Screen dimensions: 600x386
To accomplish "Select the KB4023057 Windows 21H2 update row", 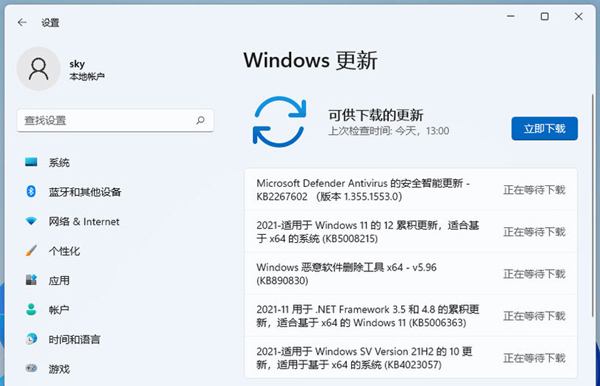I will pyautogui.click(x=411, y=358).
